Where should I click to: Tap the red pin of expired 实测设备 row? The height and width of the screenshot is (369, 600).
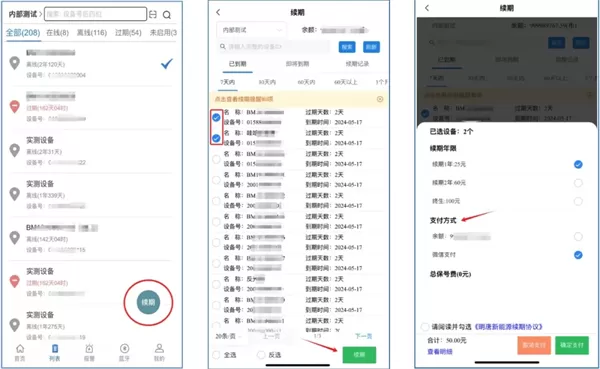click(15, 281)
